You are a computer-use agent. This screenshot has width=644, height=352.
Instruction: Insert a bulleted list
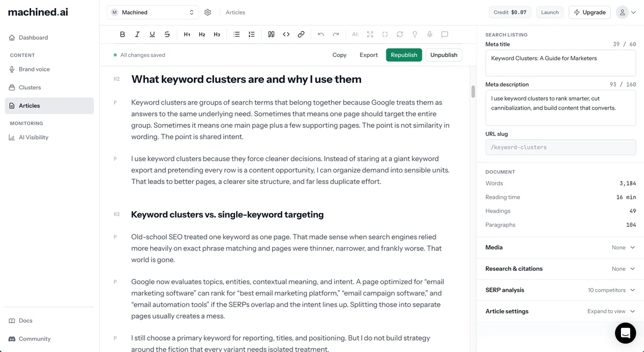[x=237, y=34]
